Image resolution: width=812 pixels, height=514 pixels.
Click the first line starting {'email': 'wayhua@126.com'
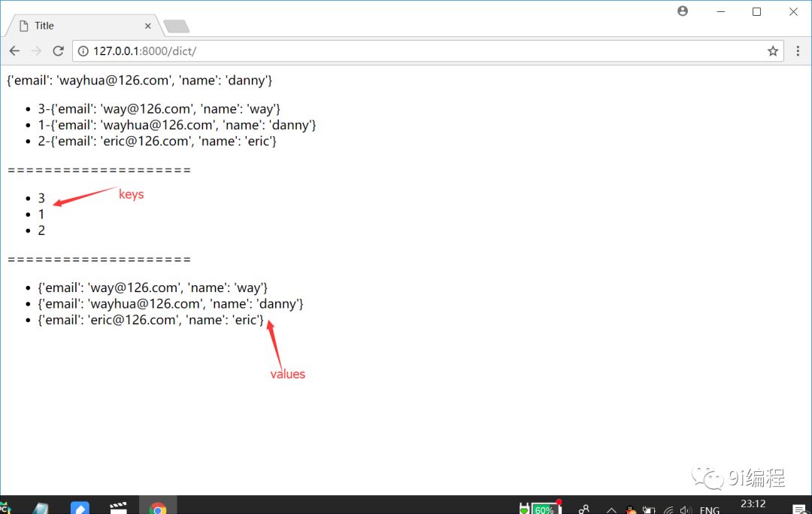(139, 81)
